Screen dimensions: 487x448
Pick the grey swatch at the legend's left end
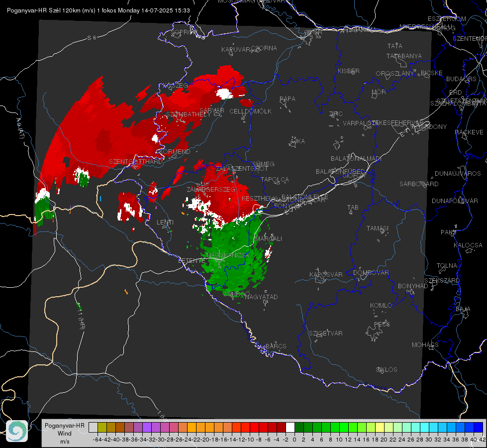pos(93,427)
